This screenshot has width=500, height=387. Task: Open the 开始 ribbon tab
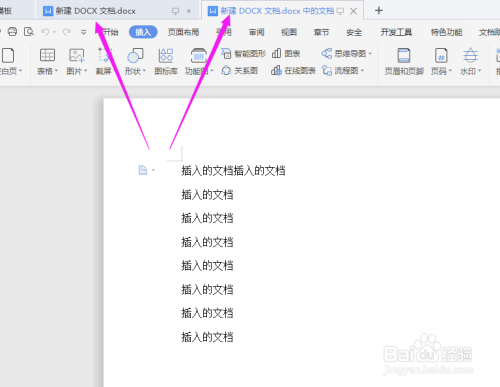pyautogui.click(x=111, y=32)
